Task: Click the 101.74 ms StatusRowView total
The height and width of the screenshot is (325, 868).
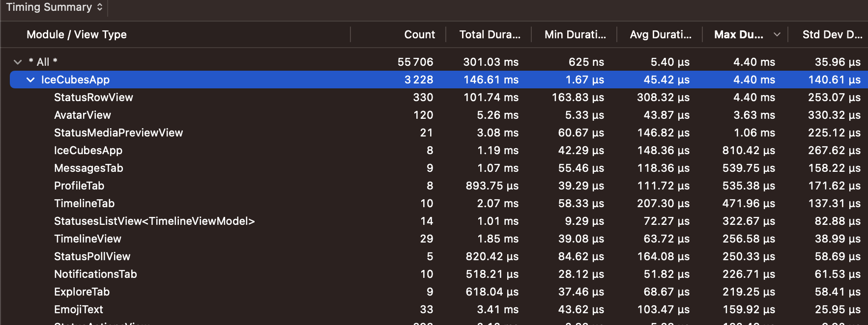Action: [x=491, y=97]
